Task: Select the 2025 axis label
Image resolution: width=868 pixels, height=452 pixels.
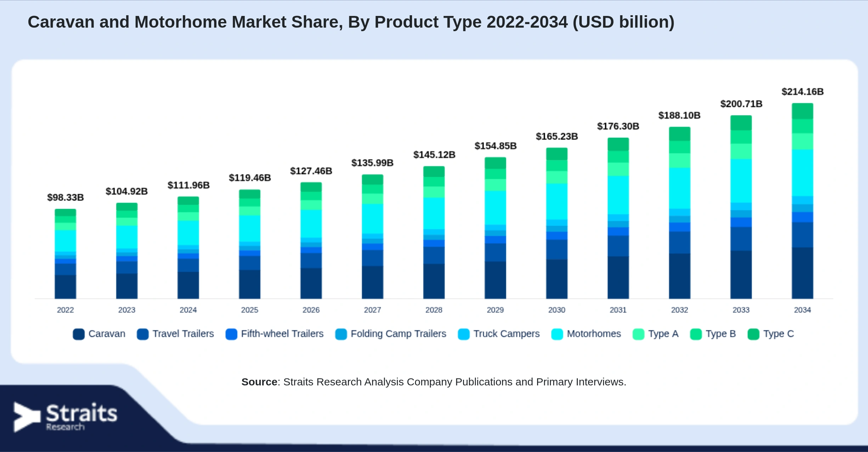Action: (x=250, y=310)
